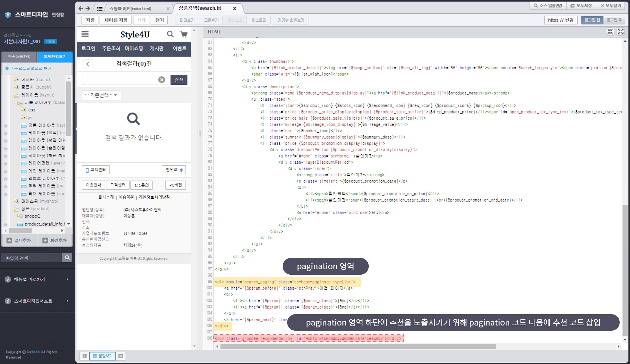Image resolution: width=630 pixels, height=364 pixels.
Task: Switch to 로그인 전 view state
Action: (x=592, y=20)
